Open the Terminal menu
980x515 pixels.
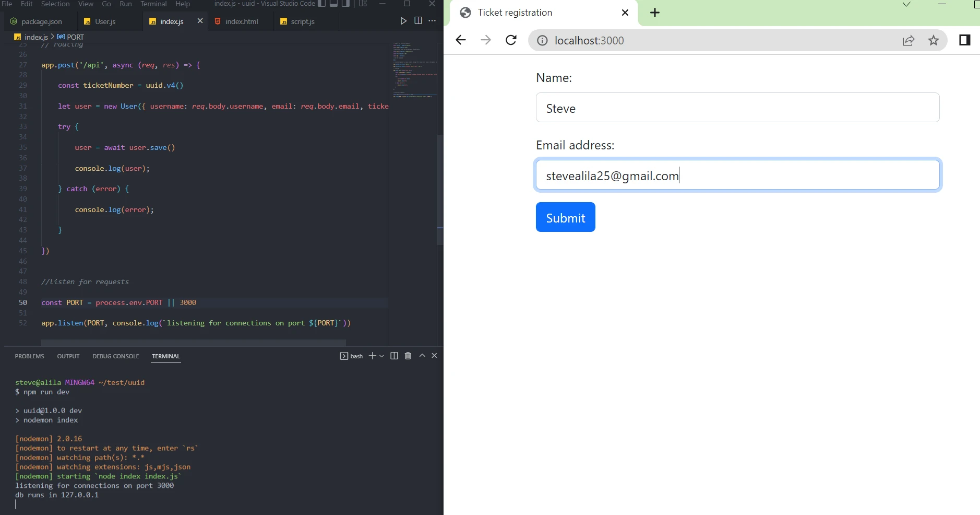(x=153, y=4)
